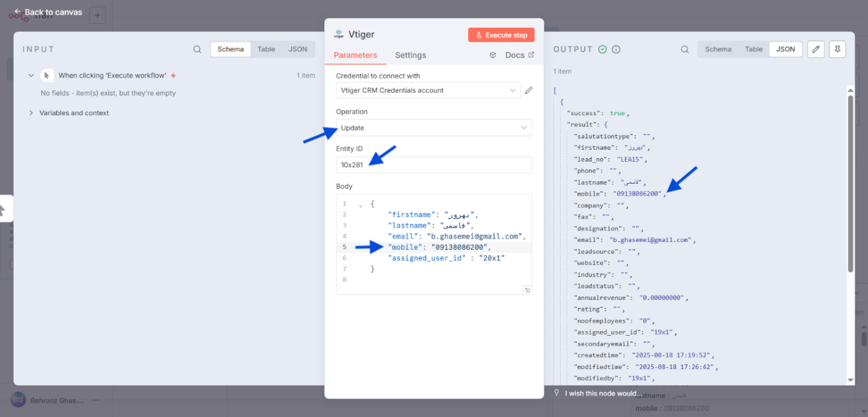868x417 pixels.
Task: Click the Entity ID input field
Action: [434, 165]
